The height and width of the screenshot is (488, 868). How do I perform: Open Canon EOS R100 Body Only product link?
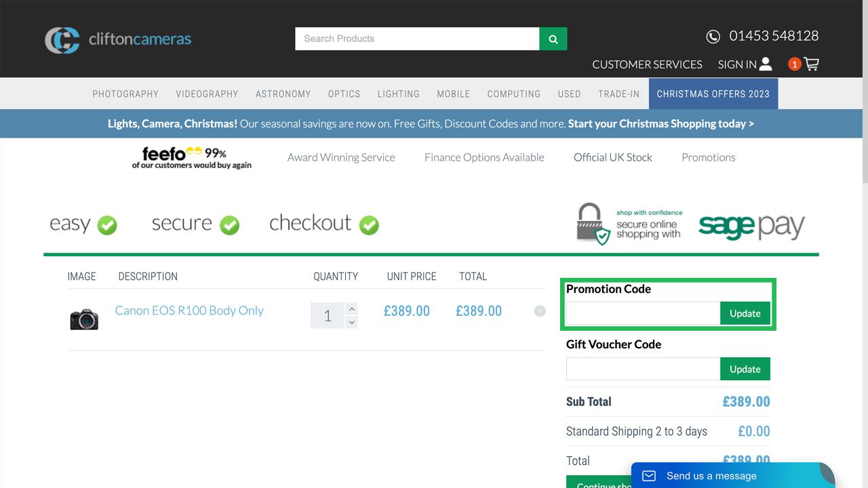(x=189, y=310)
